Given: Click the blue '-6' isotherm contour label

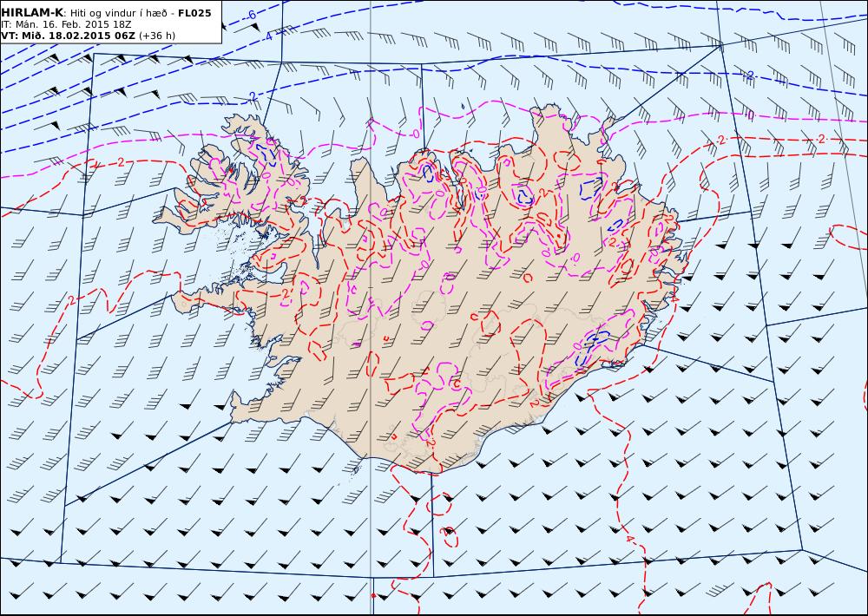Looking at the screenshot, I should 251,15.
